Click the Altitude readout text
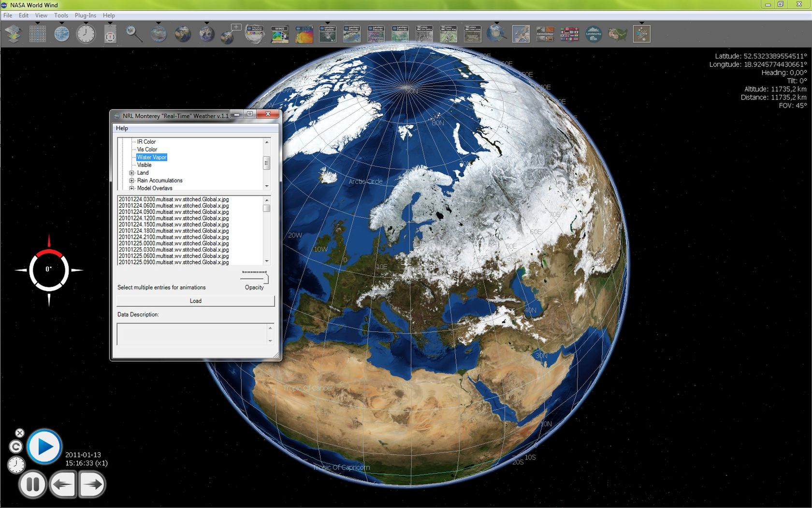 coord(776,89)
